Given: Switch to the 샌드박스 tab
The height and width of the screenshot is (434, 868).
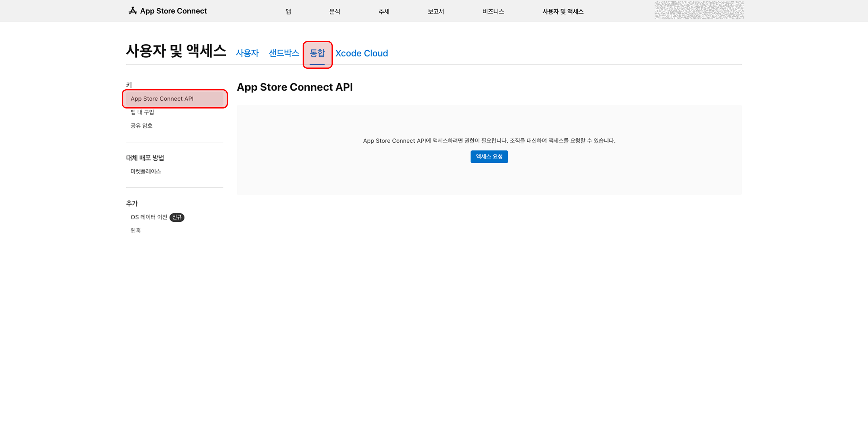Looking at the screenshot, I should coord(284,53).
